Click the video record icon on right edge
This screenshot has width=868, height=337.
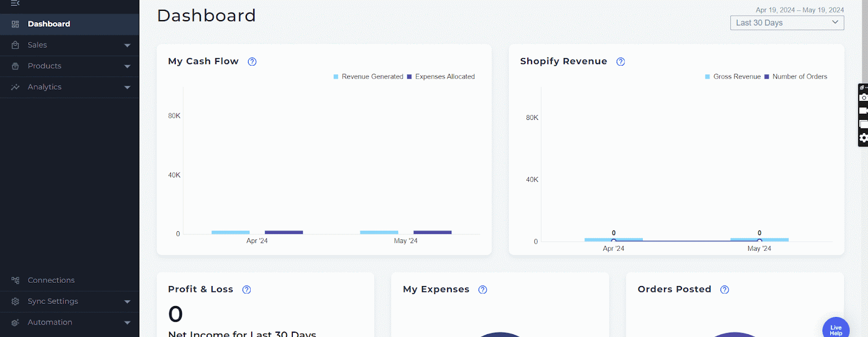(864, 111)
